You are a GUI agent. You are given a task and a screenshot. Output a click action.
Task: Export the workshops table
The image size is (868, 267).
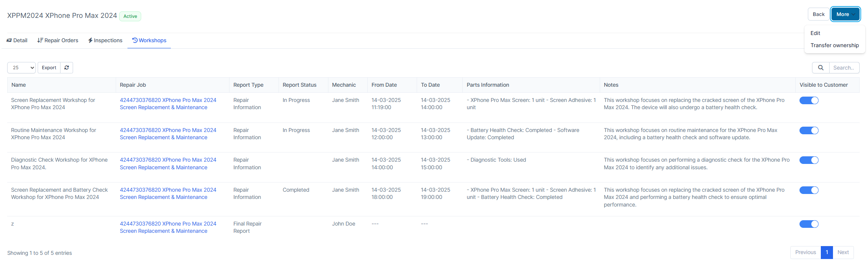(x=49, y=68)
